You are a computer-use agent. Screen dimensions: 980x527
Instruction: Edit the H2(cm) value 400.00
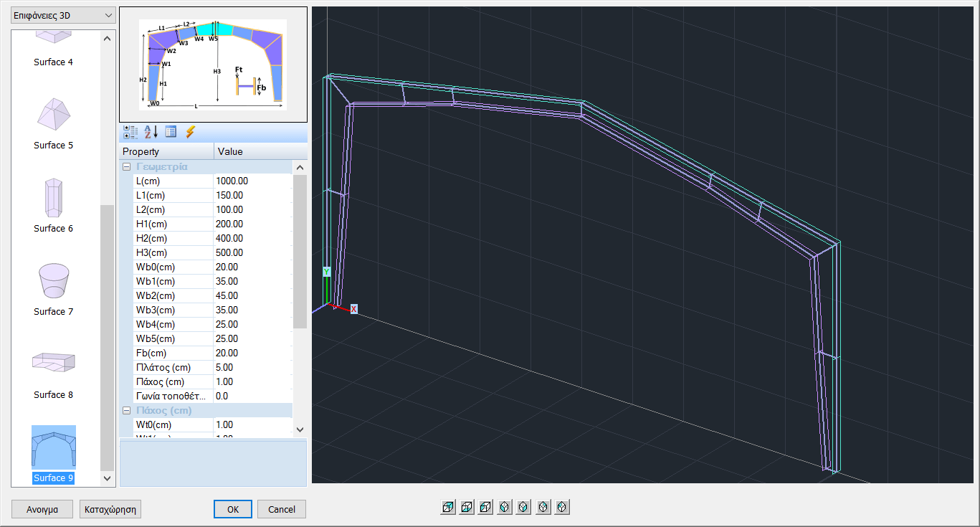coord(253,238)
